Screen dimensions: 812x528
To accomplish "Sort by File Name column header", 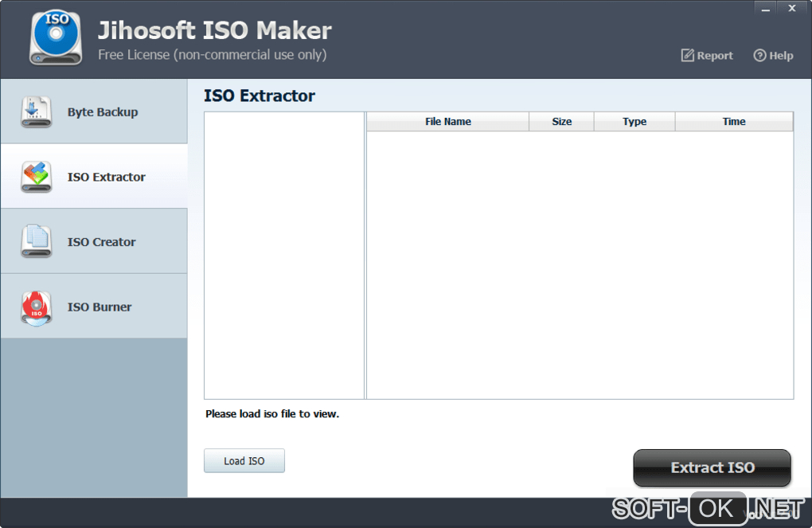I will [x=448, y=122].
